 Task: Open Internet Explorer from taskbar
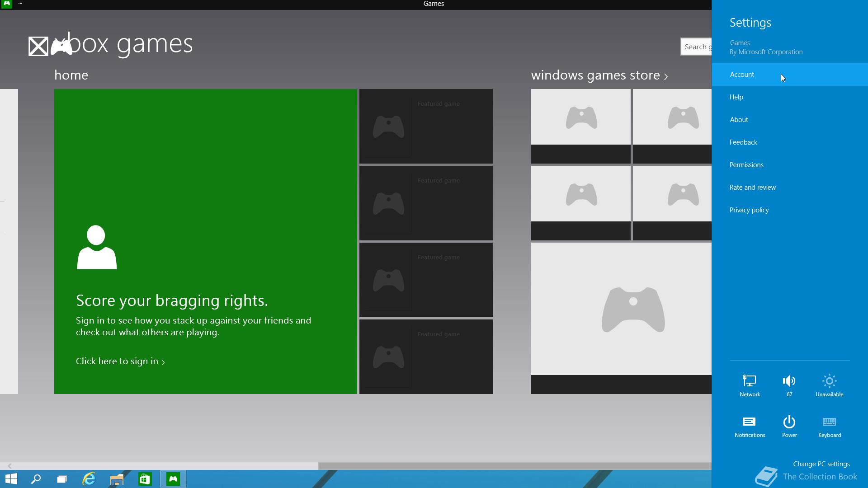tap(89, 479)
